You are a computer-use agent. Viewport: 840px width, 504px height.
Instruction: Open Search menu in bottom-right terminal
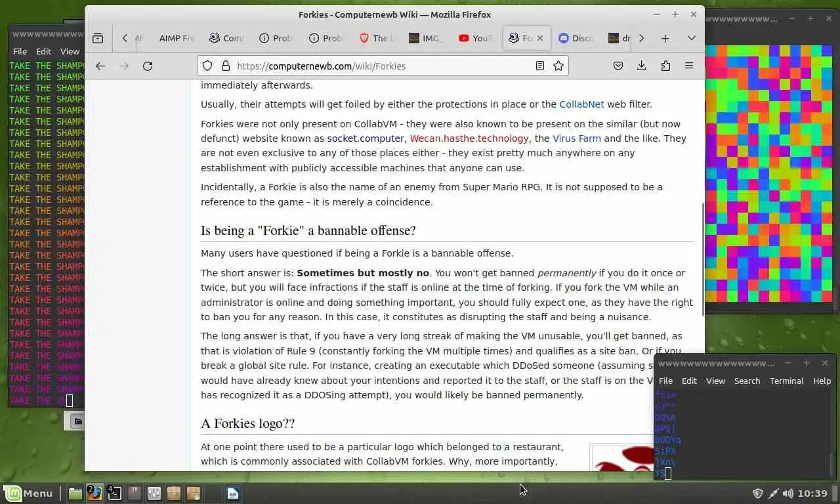point(747,381)
